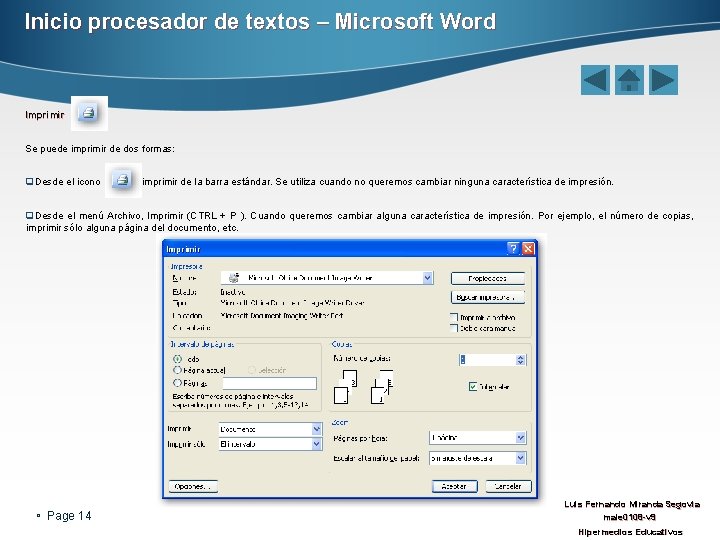Click the home navigation icon

[x=629, y=80]
